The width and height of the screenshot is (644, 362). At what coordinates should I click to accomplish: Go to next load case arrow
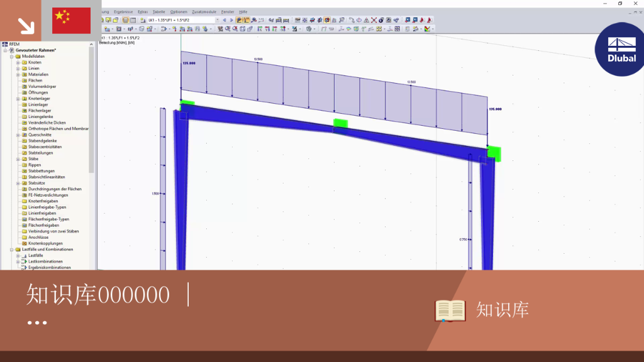pyautogui.click(x=231, y=20)
